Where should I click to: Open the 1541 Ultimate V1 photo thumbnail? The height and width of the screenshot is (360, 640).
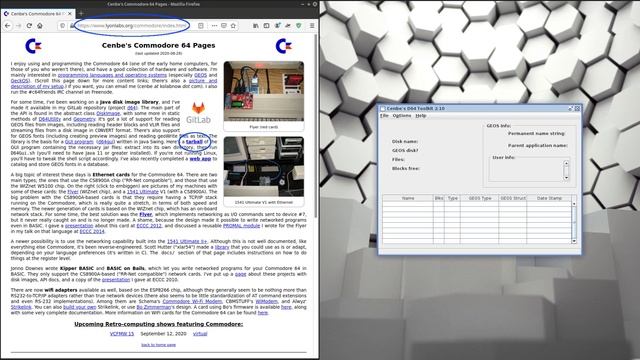[x=264, y=167]
